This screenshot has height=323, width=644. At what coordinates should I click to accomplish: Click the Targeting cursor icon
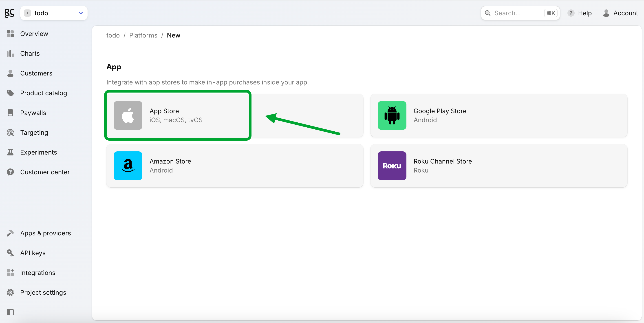(x=10, y=133)
